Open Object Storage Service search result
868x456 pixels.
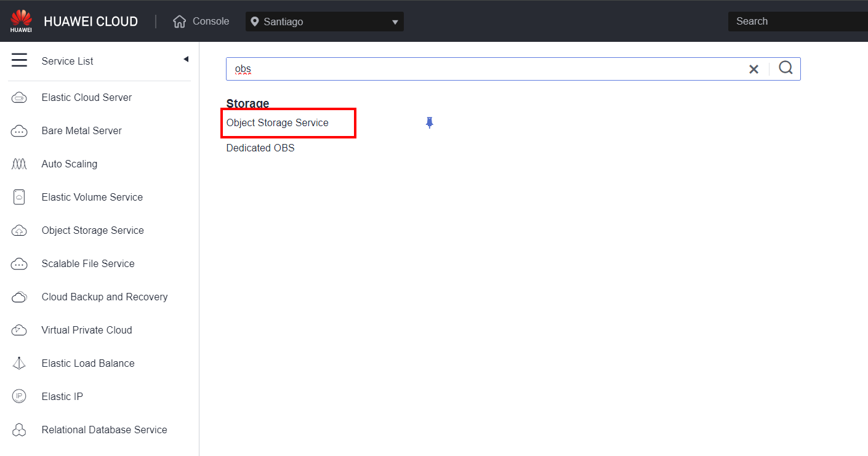click(x=278, y=123)
